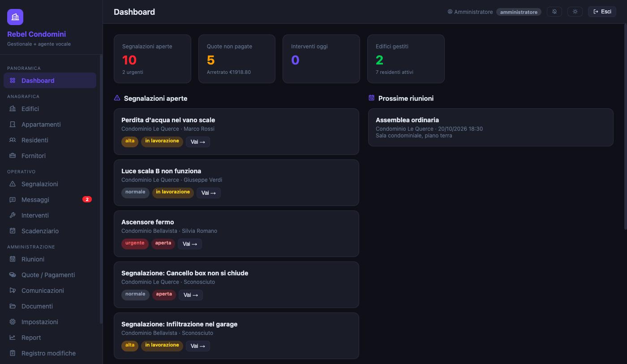The height and width of the screenshot is (364, 627).
Task: Click Vai for Cancello box non si chiude
Action: (x=191, y=295)
